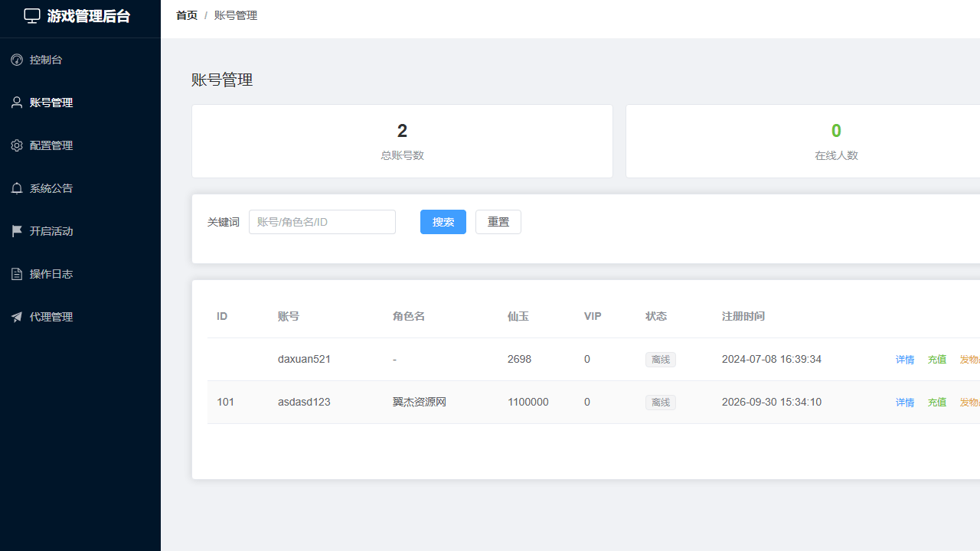
Task: Click the 游戏管理后台 title text
Action: point(89,16)
